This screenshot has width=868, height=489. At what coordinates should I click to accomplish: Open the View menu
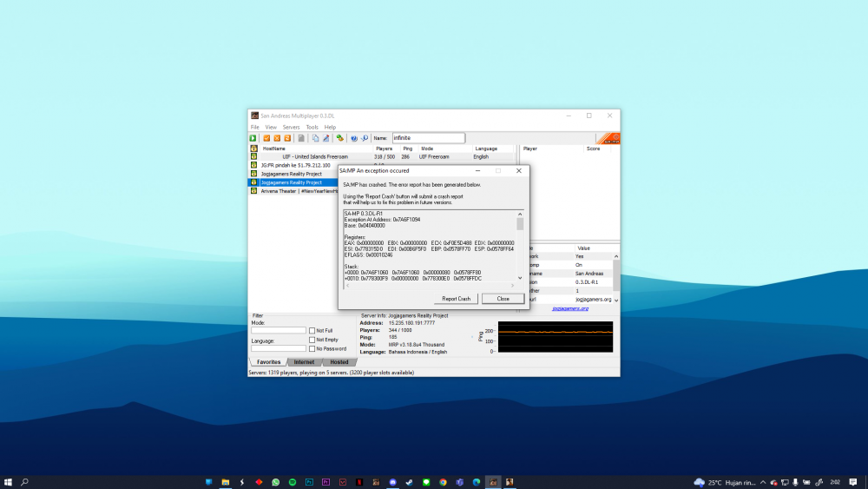click(271, 127)
